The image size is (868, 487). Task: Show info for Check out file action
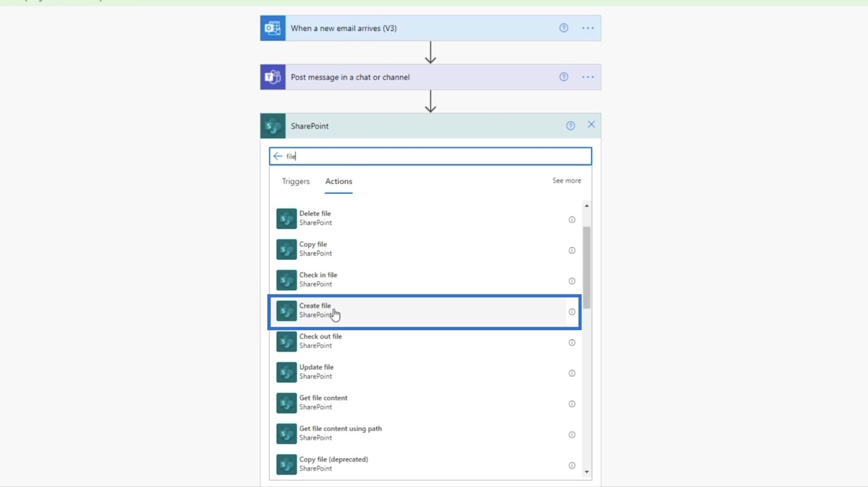coord(572,343)
